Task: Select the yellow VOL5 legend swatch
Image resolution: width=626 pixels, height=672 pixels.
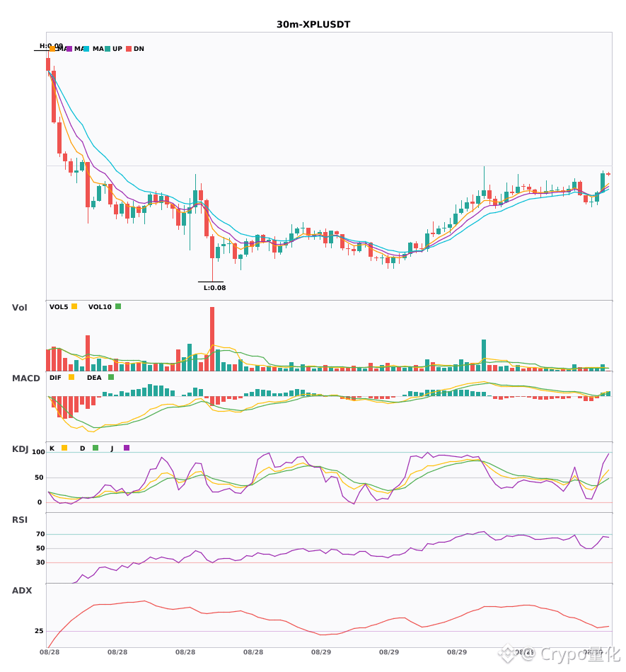Action: click(x=74, y=306)
